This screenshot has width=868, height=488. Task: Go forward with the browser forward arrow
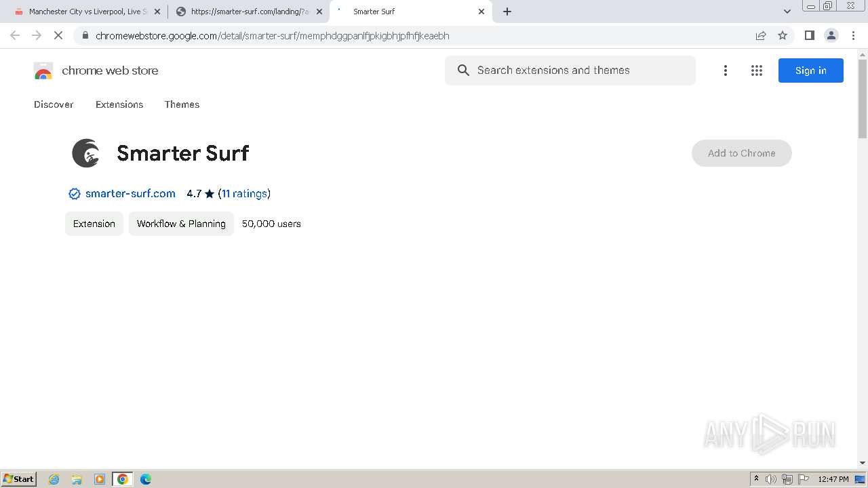click(37, 35)
